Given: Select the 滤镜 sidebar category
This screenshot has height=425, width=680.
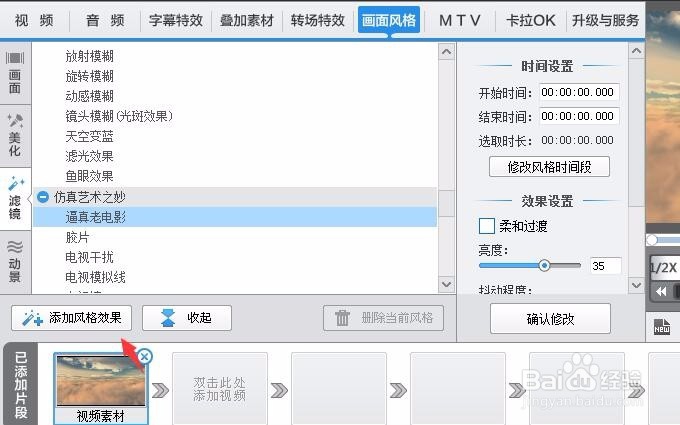Looking at the screenshot, I should pos(15,199).
